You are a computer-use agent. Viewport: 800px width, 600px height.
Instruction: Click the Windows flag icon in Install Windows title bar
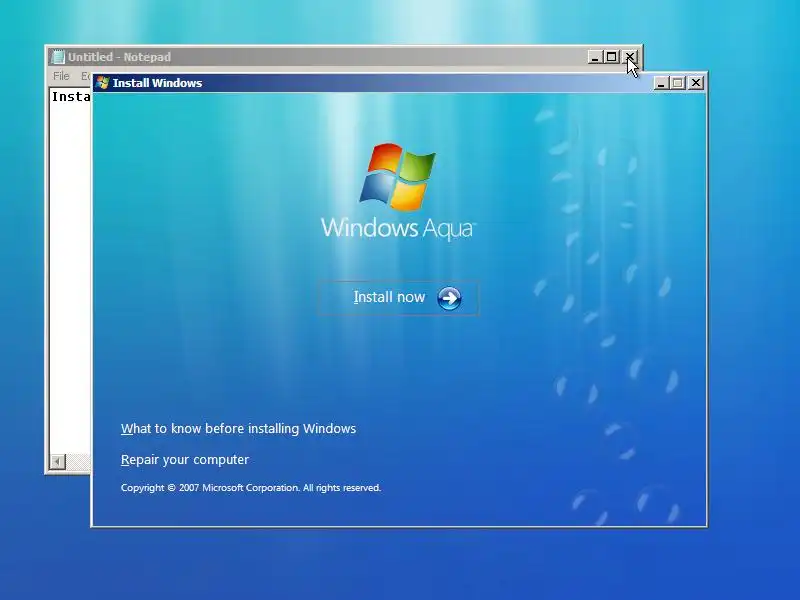click(103, 83)
